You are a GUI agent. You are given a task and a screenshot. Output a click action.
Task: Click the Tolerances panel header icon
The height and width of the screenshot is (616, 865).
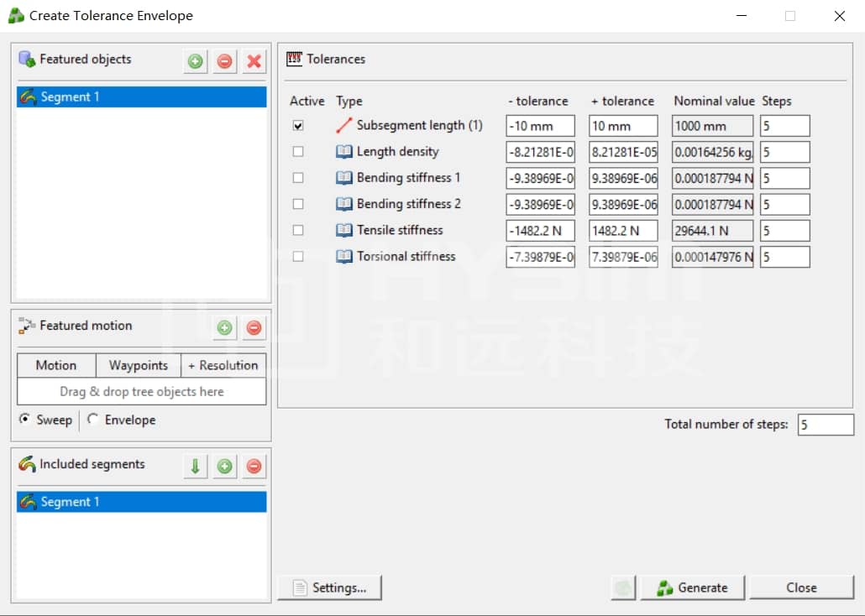point(294,59)
